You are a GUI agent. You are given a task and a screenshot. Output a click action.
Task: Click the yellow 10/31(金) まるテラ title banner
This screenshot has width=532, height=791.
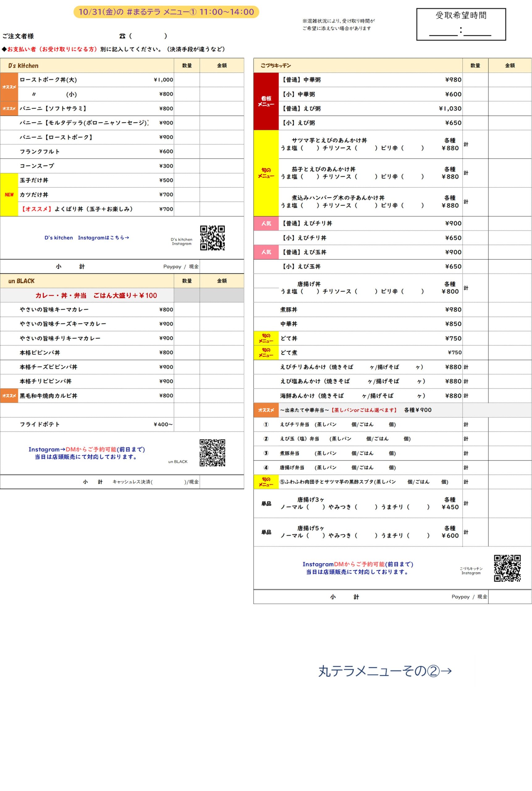166,12
